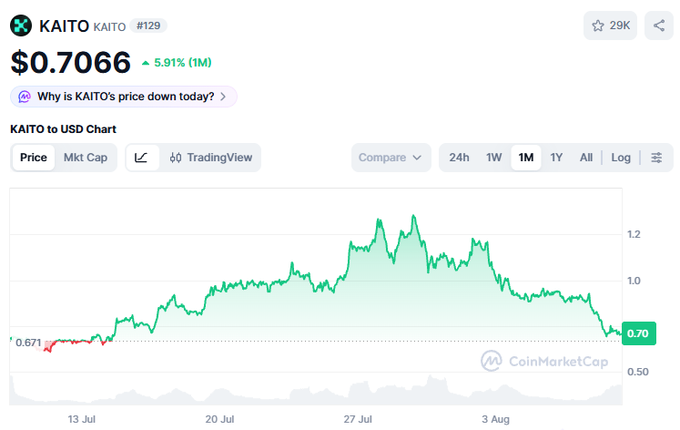Click the AI chat icon beside price question
The image size is (680, 430).
pos(24,96)
